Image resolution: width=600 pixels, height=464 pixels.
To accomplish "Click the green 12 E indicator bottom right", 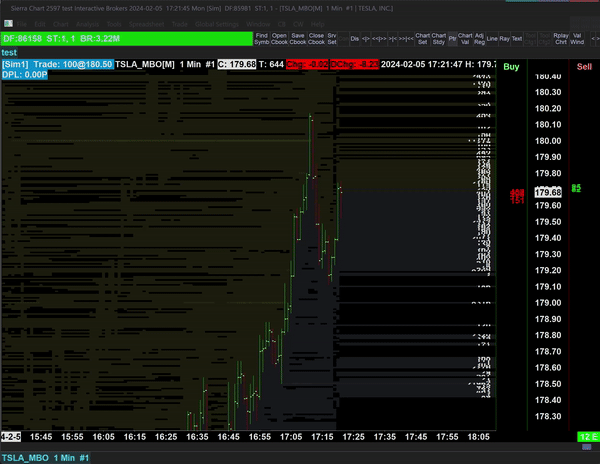I will 588,437.
